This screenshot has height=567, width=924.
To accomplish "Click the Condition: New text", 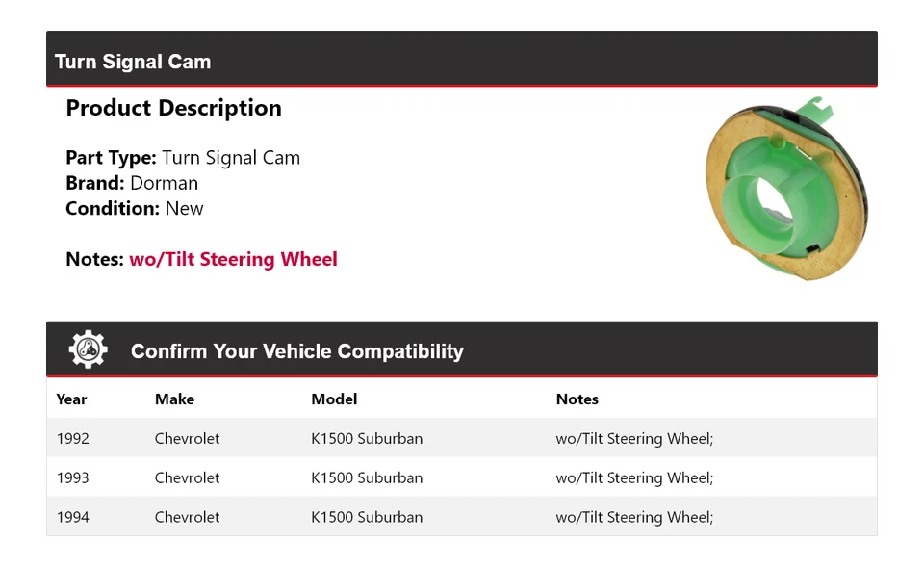I will [135, 208].
